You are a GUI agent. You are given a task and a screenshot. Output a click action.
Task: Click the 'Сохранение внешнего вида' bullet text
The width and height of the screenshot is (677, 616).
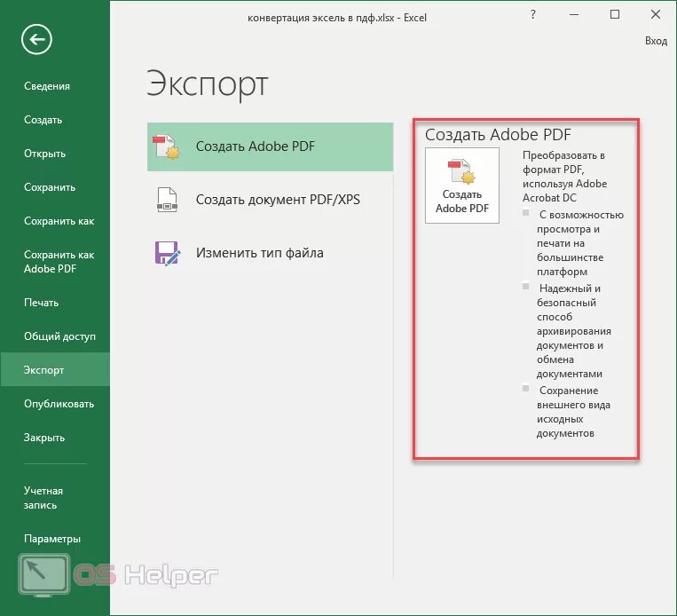pos(573,412)
